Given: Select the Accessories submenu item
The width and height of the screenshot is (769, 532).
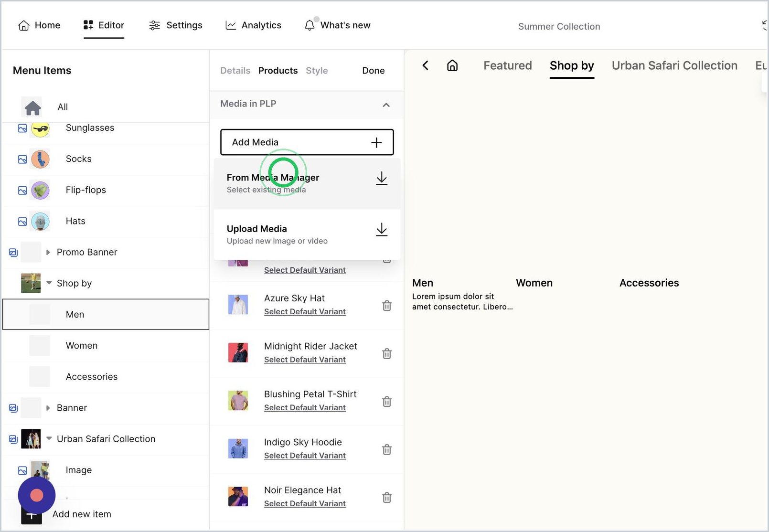Looking at the screenshot, I should [106, 377].
